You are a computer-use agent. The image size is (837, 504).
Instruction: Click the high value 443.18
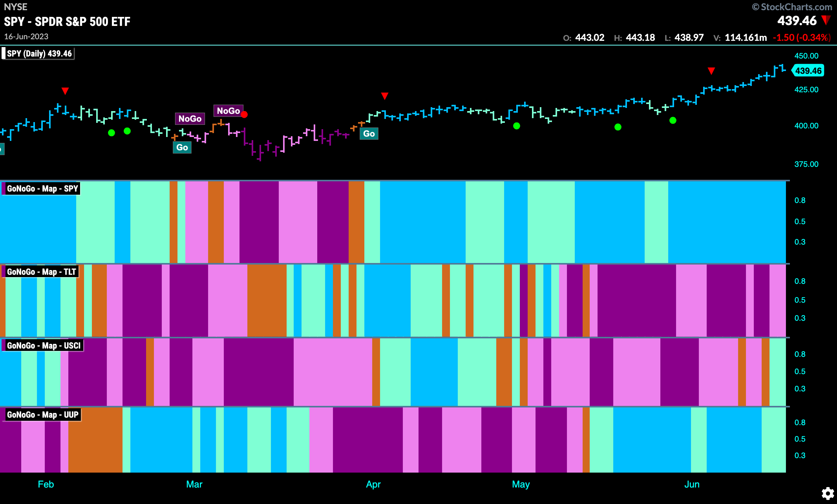click(640, 38)
